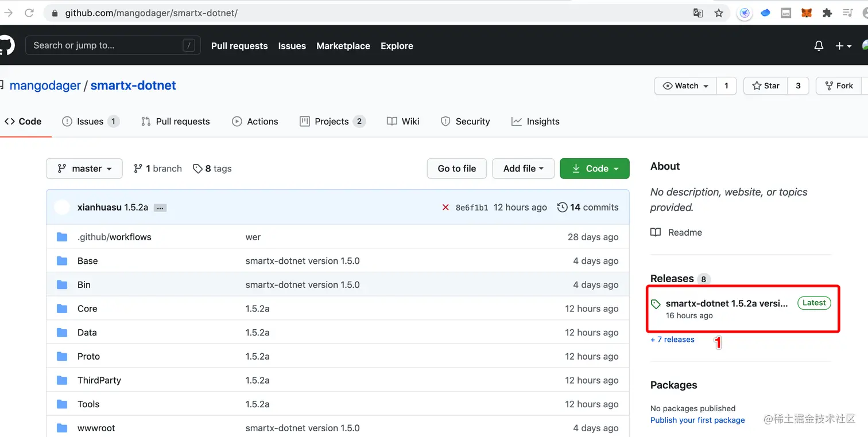The height and width of the screenshot is (437, 868).
Task: Switch to the Issues tab
Action: [x=91, y=122]
